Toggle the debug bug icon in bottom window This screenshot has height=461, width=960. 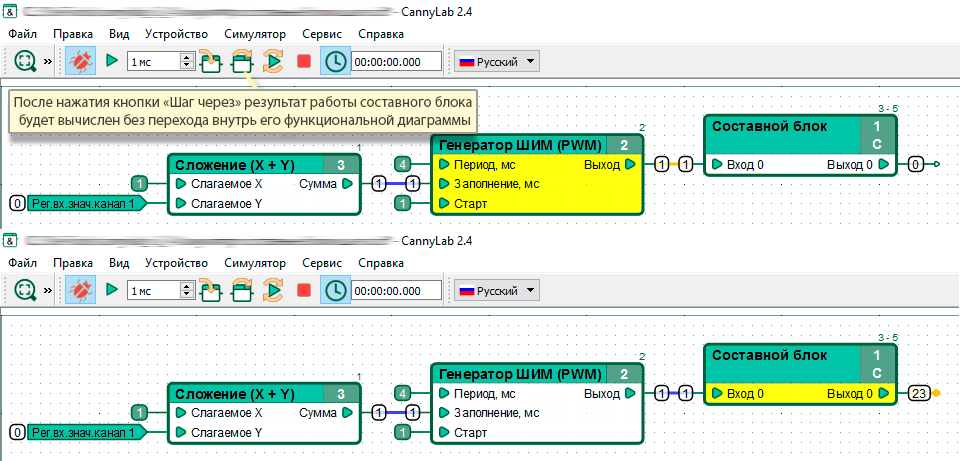click(80, 290)
